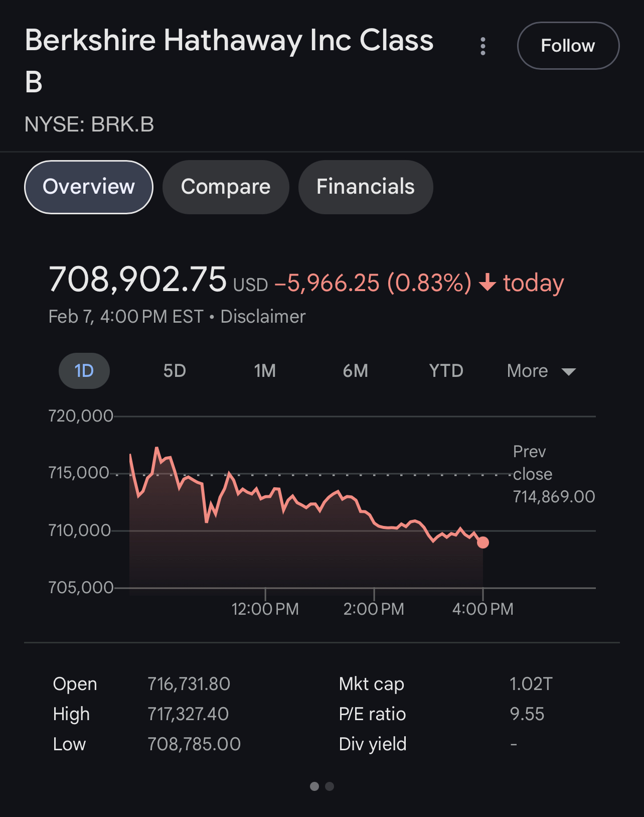
Task: Open the Compare tab
Action: point(226,187)
